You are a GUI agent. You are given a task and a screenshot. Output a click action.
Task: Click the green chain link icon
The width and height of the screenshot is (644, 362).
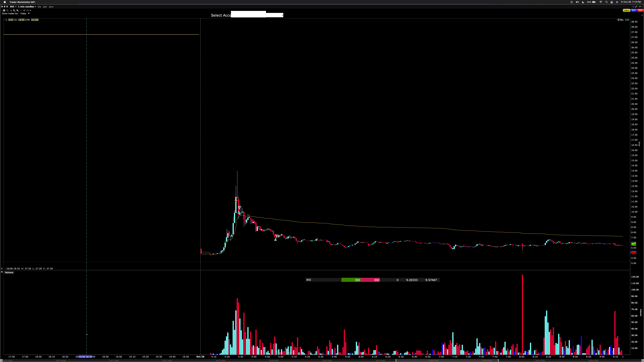click(x=636, y=7)
